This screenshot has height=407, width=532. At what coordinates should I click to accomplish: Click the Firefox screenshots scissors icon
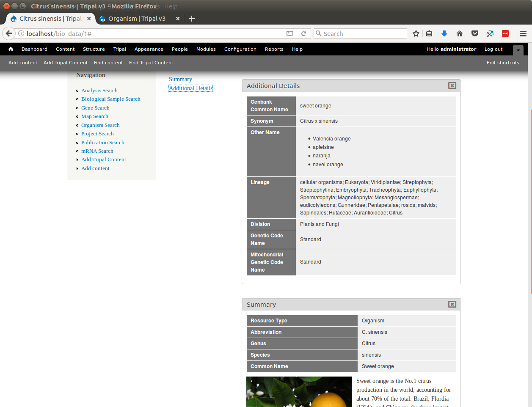tap(490, 33)
